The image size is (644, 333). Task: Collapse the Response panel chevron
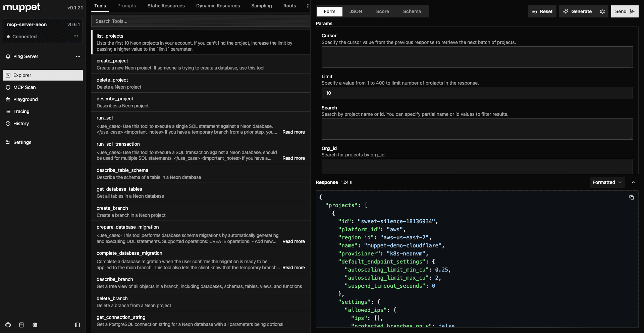click(634, 182)
